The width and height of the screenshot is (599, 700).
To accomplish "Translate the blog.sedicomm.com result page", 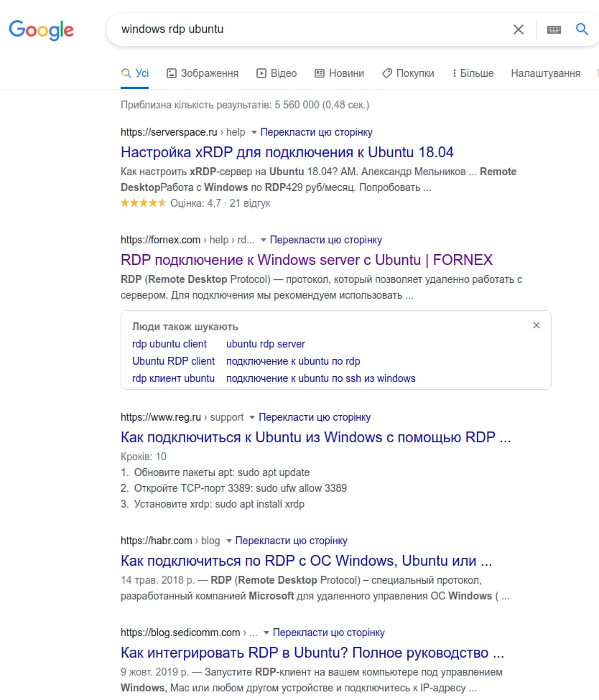I will click(x=329, y=633).
